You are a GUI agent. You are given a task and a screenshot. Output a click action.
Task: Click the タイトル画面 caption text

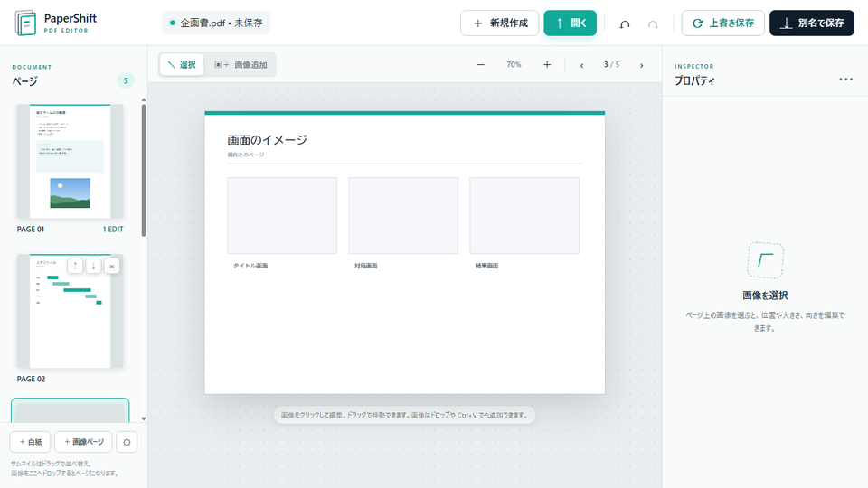pos(250,266)
